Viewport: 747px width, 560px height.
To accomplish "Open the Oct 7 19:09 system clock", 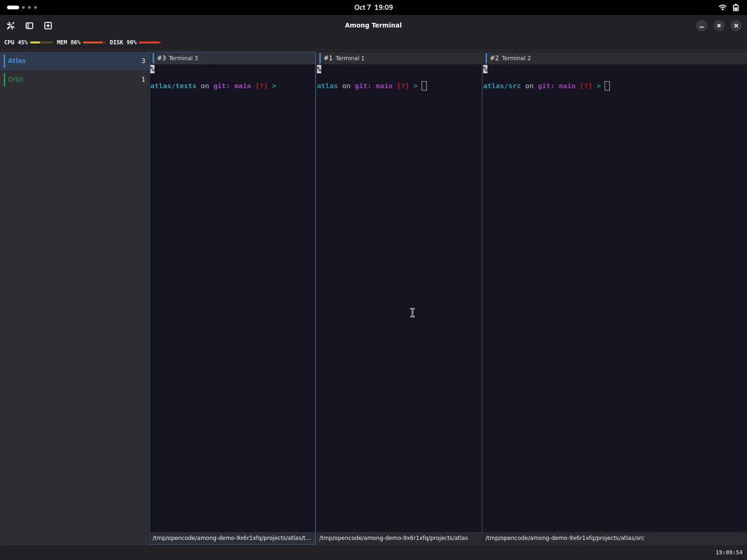I will click(x=373, y=7).
